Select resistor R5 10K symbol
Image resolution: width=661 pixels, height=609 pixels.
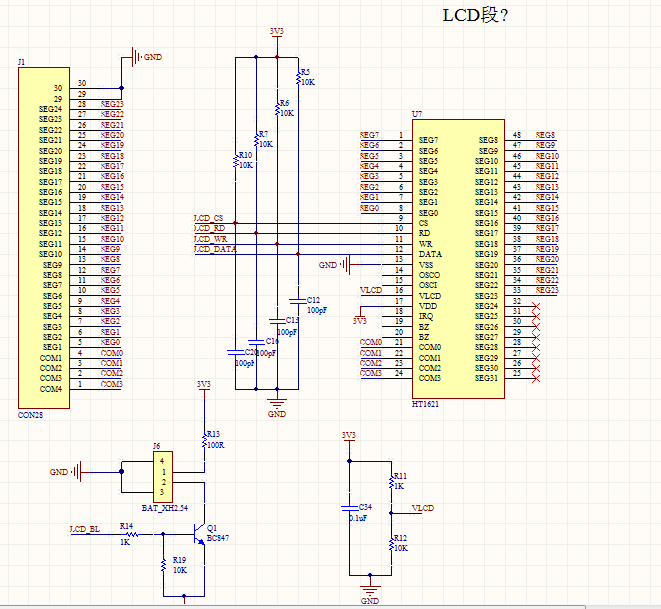pyautogui.click(x=298, y=78)
